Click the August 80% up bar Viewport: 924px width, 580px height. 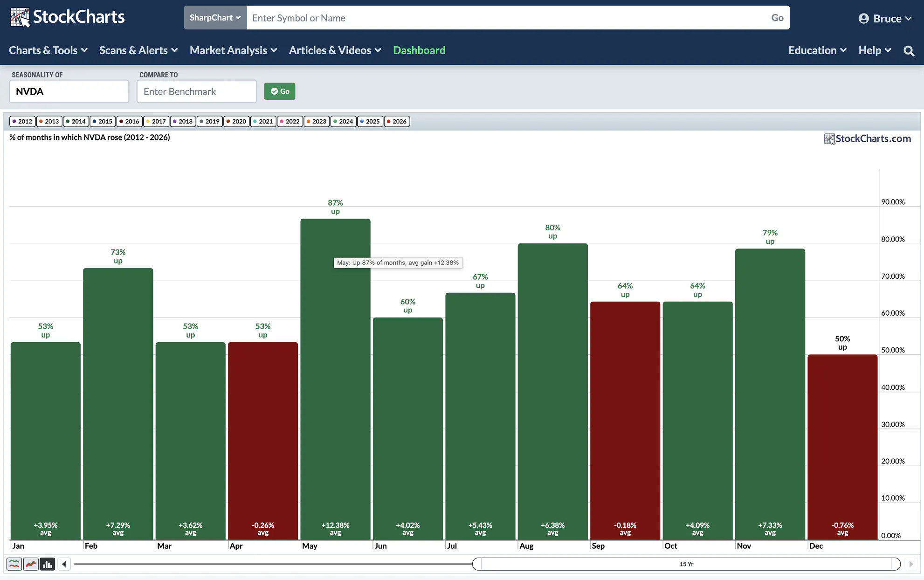pos(553,392)
